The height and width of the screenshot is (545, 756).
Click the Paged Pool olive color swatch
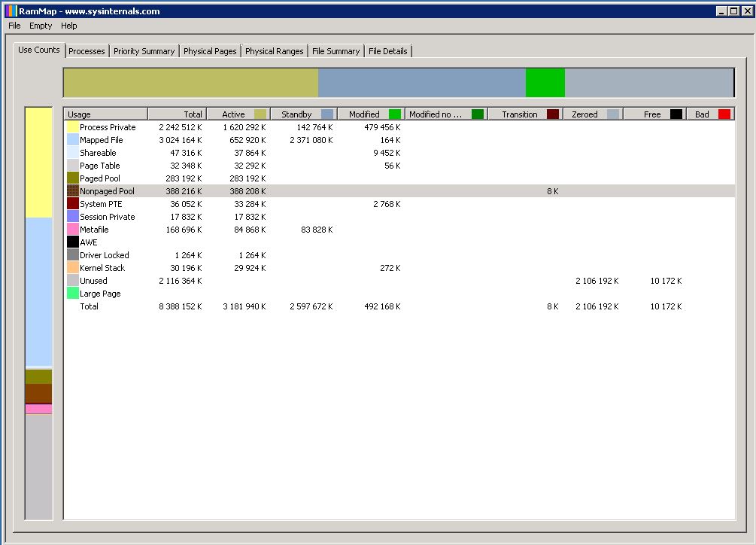(x=73, y=178)
